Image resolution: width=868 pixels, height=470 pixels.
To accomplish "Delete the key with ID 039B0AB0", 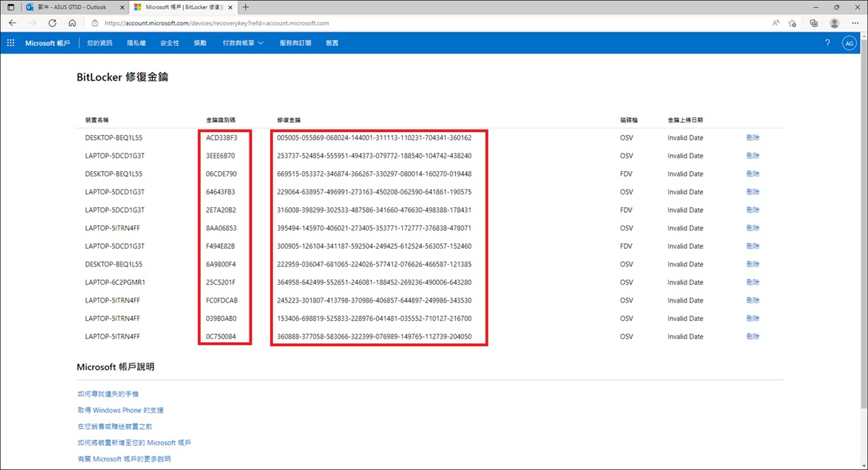I will 753,319.
